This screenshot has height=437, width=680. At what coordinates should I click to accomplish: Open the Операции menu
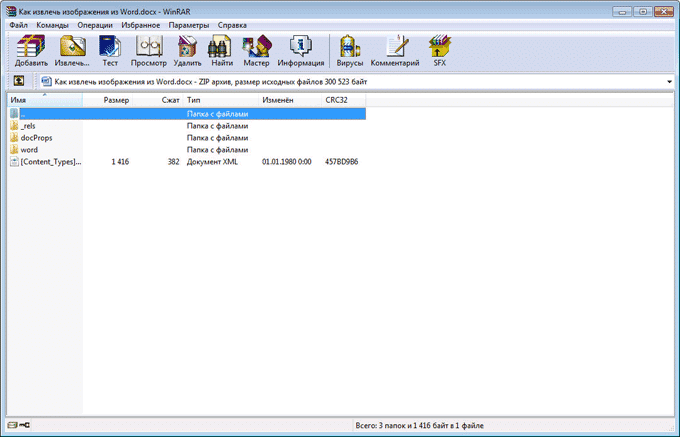tap(95, 25)
